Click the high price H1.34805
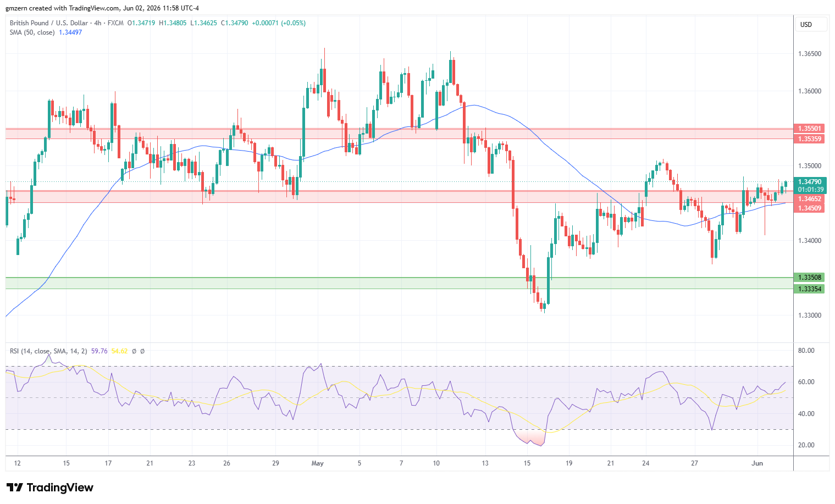Screen dimensions: 835x504 coord(173,23)
